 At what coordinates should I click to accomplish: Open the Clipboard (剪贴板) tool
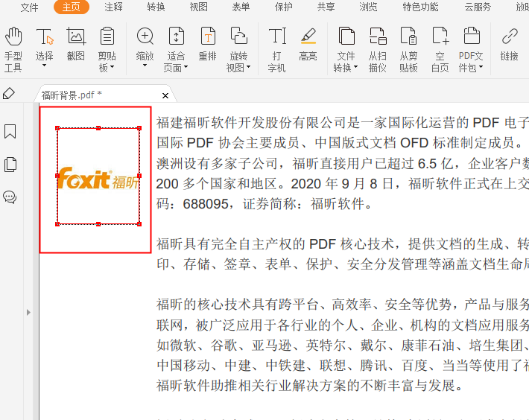107,36
